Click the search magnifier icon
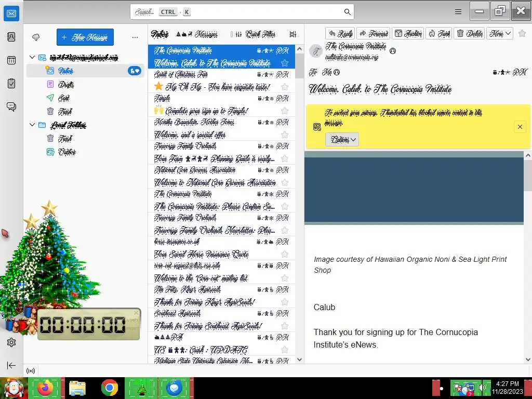Viewport: 532px width, 399px height. coord(347,12)
